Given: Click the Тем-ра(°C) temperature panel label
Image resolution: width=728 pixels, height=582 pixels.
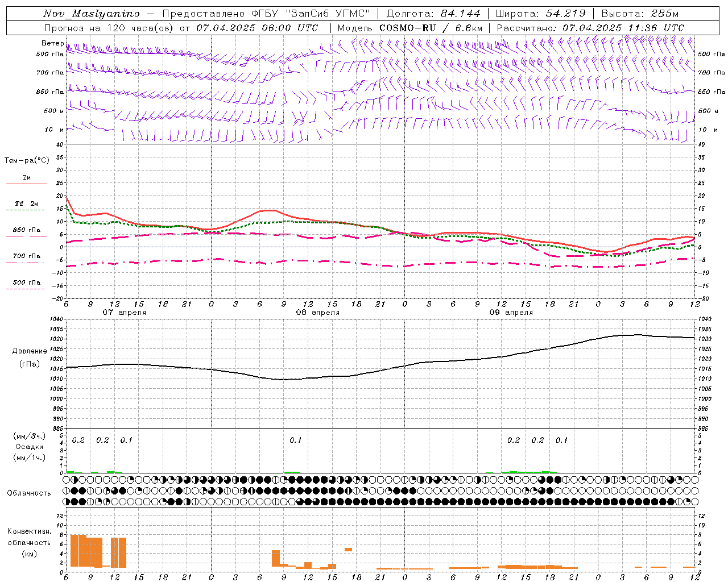Looking at the screenshot, I should click(27, 161).
